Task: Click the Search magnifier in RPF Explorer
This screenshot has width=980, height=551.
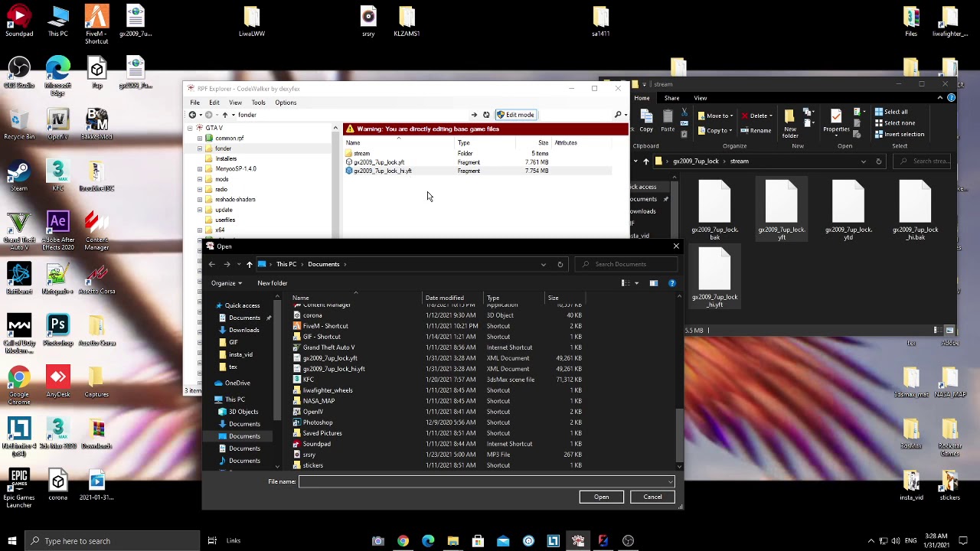Action: pyautogui.click(x=618, y=115)
